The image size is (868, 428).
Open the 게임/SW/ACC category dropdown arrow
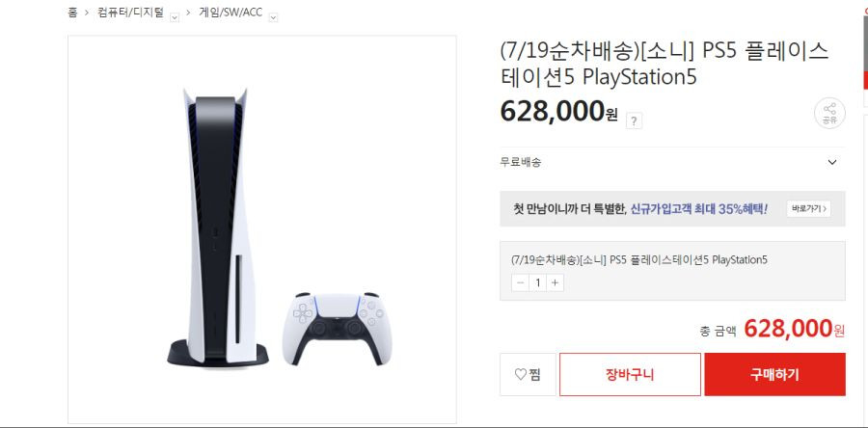click(x=273, y=17)
